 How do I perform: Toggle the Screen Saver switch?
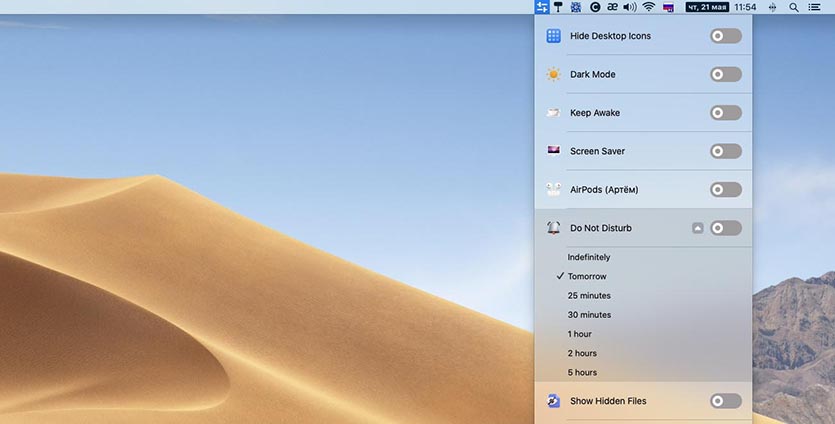725,151
